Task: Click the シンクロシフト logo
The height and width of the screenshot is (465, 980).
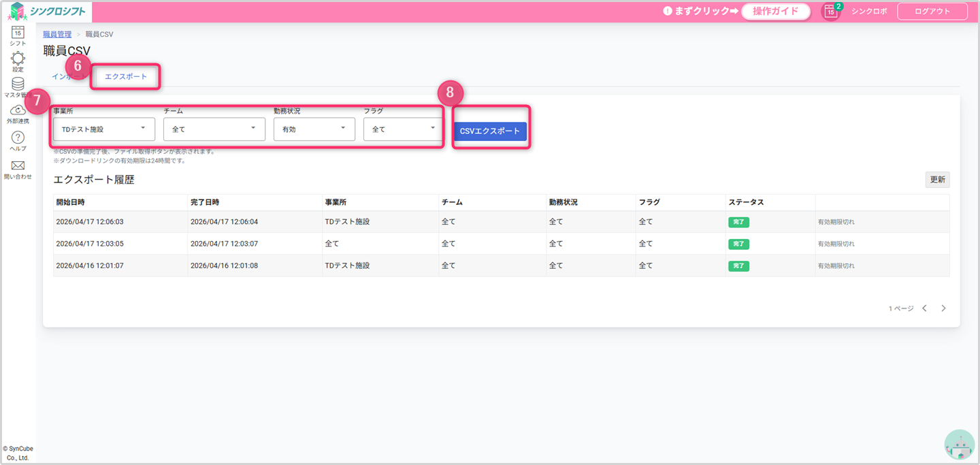Action: click(47, 12)
